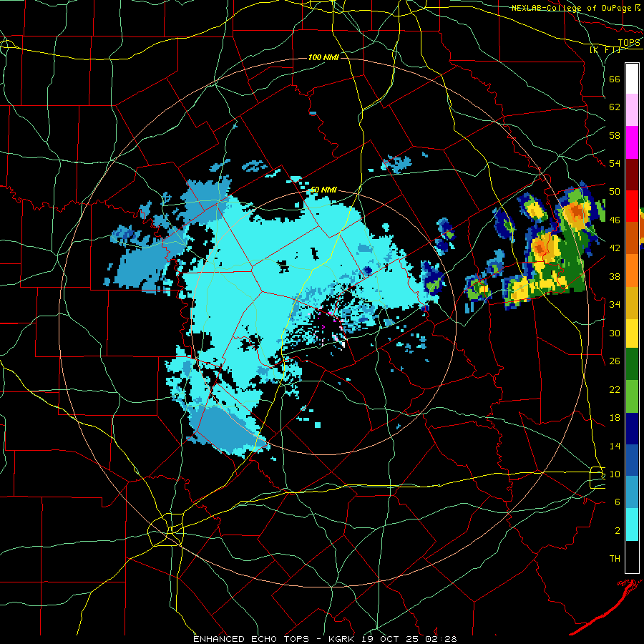Viewport: 644px width, 644px height.
Task: Click the legend value '26'
Action: tap(615, 361)
